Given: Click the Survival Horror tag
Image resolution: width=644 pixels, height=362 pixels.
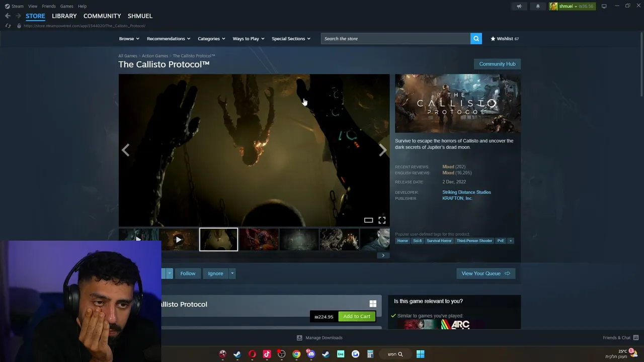Looking at the screenshot, I should pyautogui.click(x=439, y=241).
